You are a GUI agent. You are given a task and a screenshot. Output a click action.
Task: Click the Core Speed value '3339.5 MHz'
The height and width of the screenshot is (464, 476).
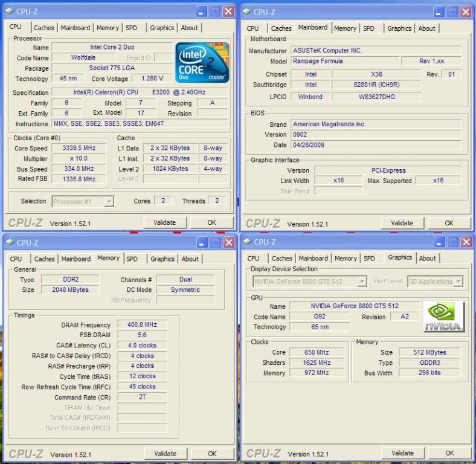click(x=79, y=148)
